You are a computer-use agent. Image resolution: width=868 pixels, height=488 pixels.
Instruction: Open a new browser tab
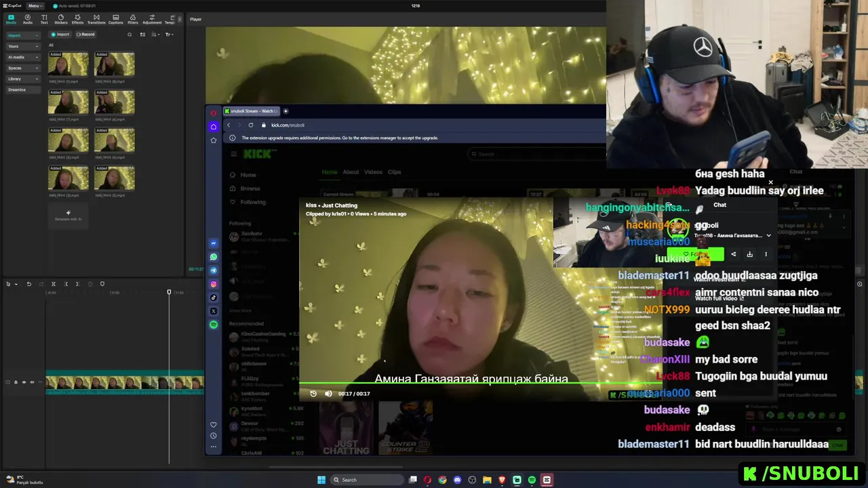coord(285,111)
